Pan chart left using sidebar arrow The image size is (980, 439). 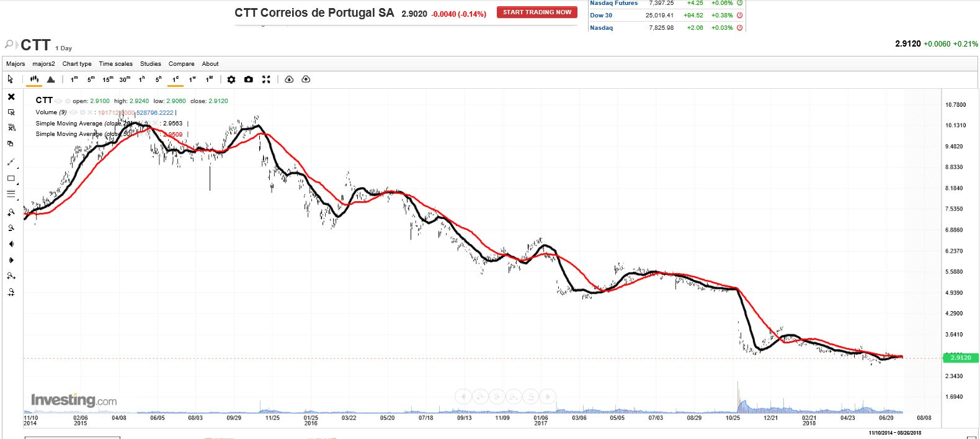pos(11,244)
